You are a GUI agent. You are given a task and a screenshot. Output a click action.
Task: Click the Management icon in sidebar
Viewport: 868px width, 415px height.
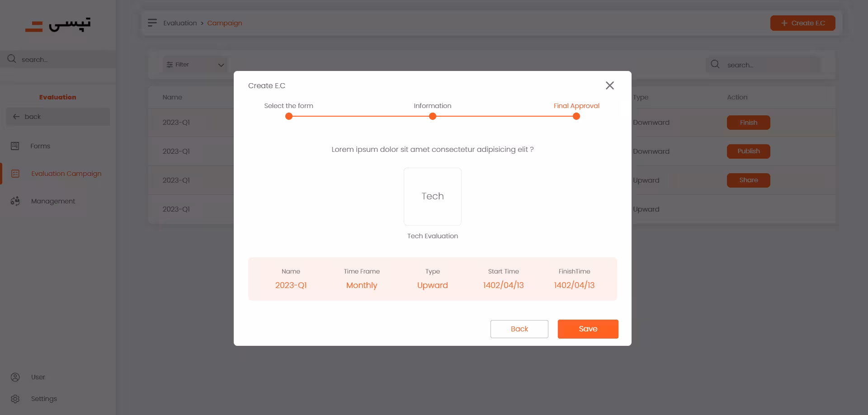[15, 201]
